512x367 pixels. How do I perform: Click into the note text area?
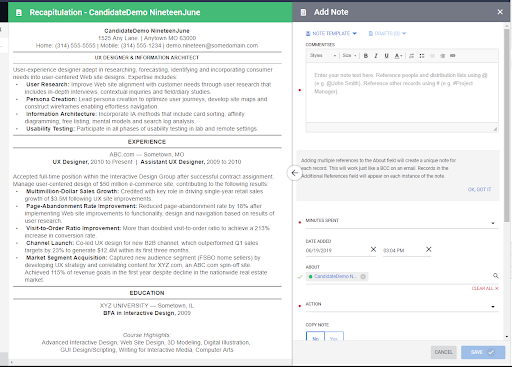[402, 93]
